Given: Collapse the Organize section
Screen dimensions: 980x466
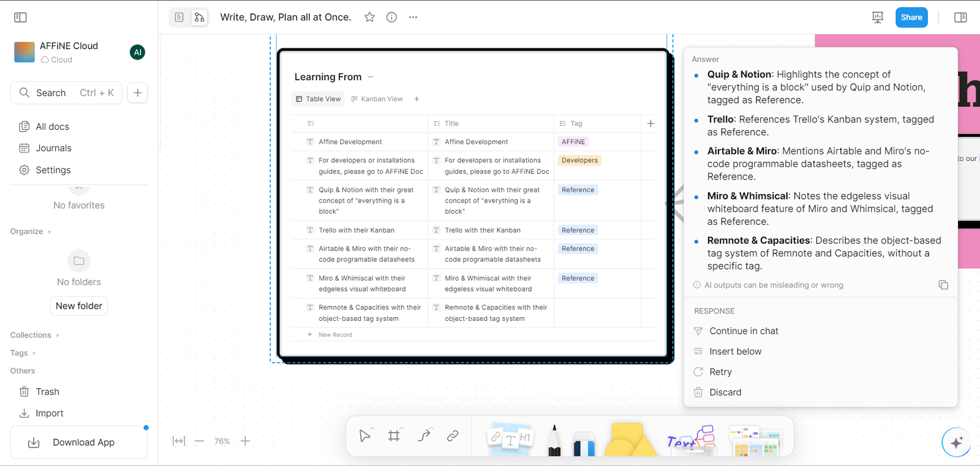Looking at the screenshot, I should pos(31,231).
